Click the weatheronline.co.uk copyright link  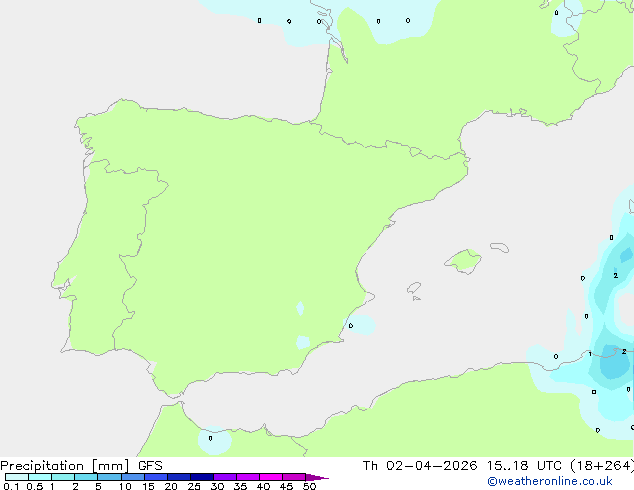coord(550,481)
